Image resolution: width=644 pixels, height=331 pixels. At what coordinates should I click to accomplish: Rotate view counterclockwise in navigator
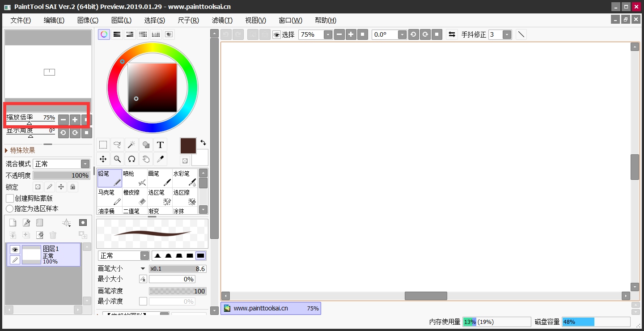pyautogui.click(x=64, y=133)
